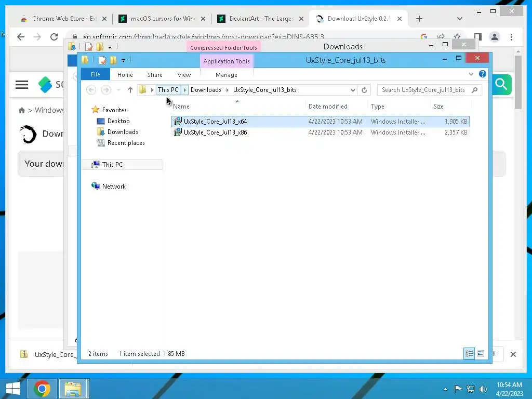Close the Download UxStyle browser tab

[x=400, y=19]
